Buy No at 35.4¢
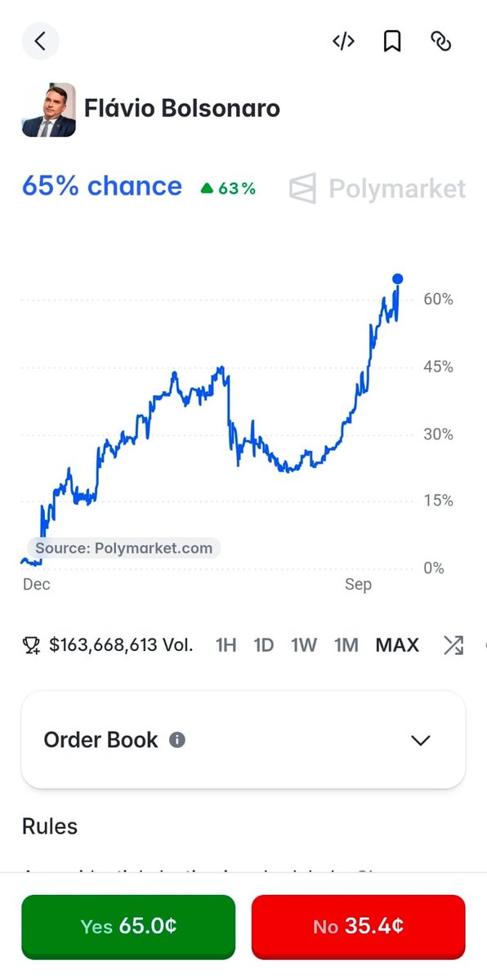Image resolution: width=487 pixels, height=980 pixels. pyautogui.click(x=359, y=926)
